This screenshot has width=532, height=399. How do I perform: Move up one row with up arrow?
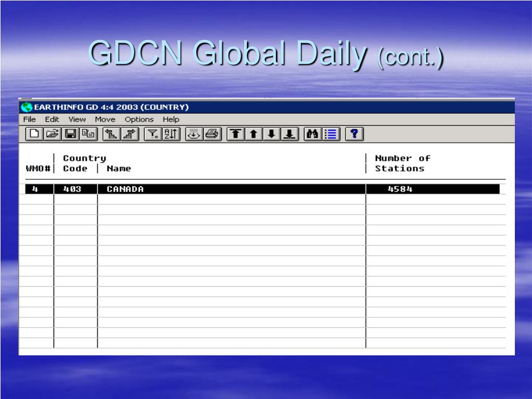pyautogui.click(x=254, y=134)
